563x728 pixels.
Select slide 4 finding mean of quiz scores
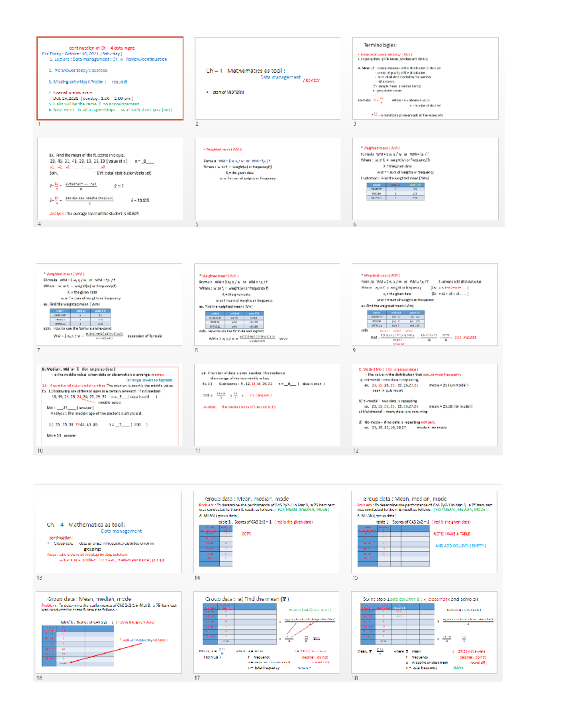point(110,179)
